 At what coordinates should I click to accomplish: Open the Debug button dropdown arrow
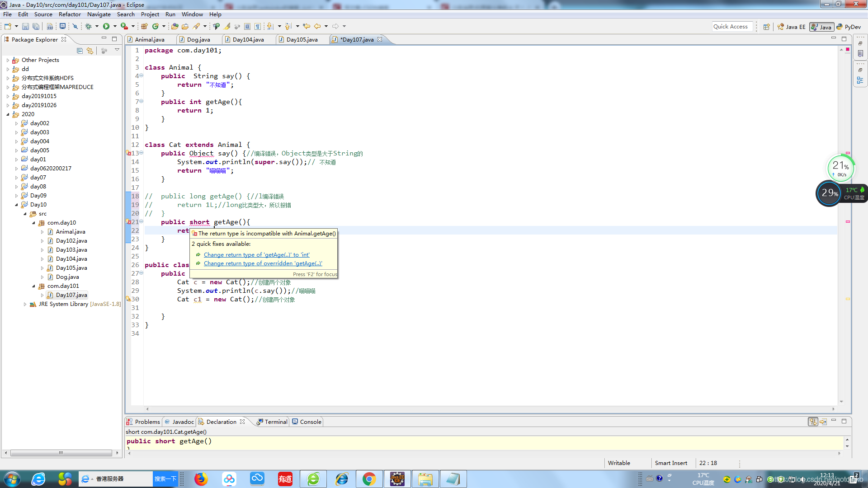[97, 27]
